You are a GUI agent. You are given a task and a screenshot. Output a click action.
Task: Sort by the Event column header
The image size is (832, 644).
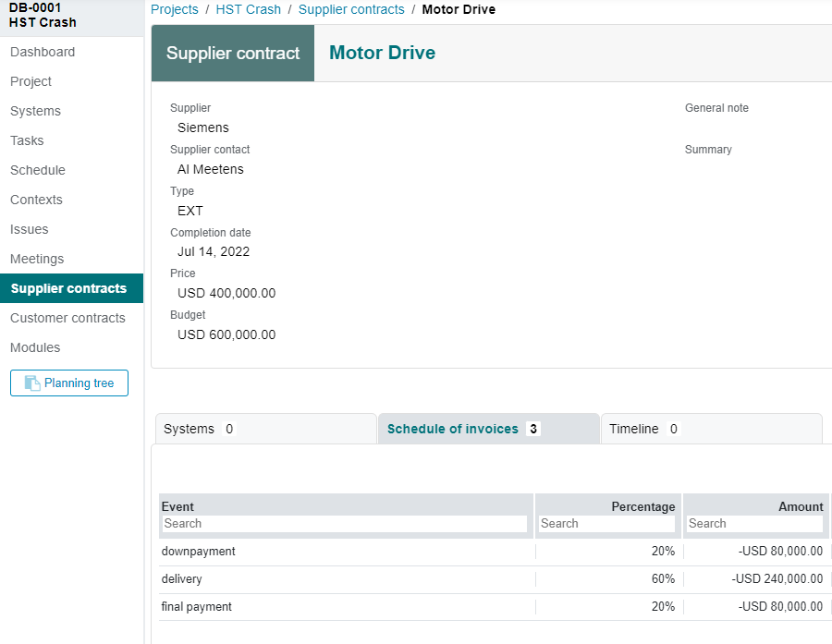click(177, 506)
